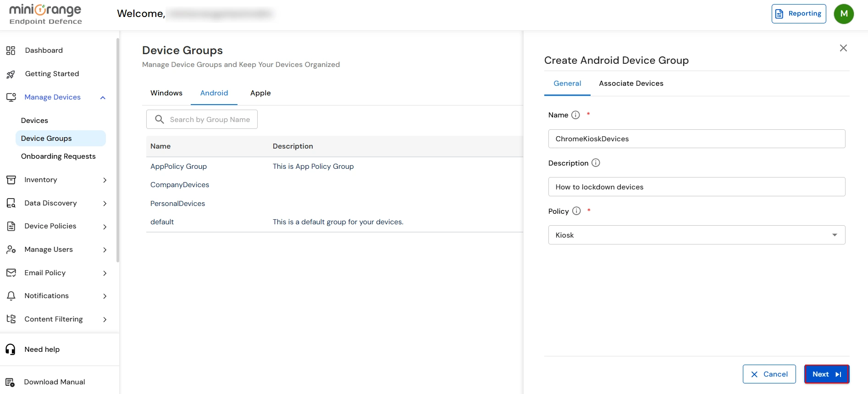Click the Email Policy envelope icon

(x=11, y=273)
